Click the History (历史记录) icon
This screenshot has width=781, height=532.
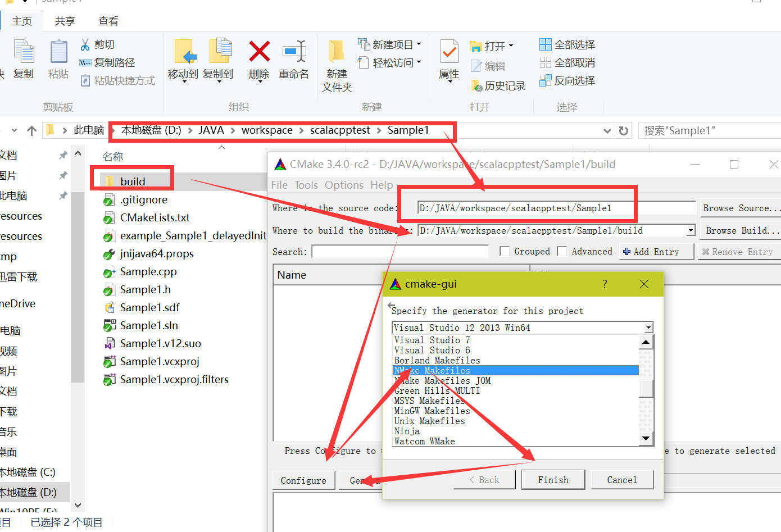point(476,85)
